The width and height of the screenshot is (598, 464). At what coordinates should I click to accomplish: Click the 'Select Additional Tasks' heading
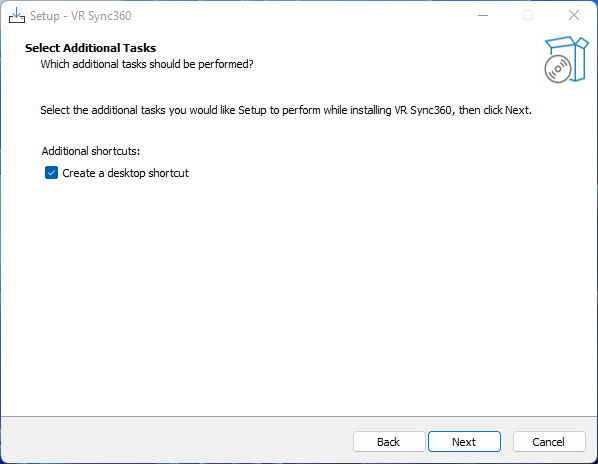(x=90, y=48)
